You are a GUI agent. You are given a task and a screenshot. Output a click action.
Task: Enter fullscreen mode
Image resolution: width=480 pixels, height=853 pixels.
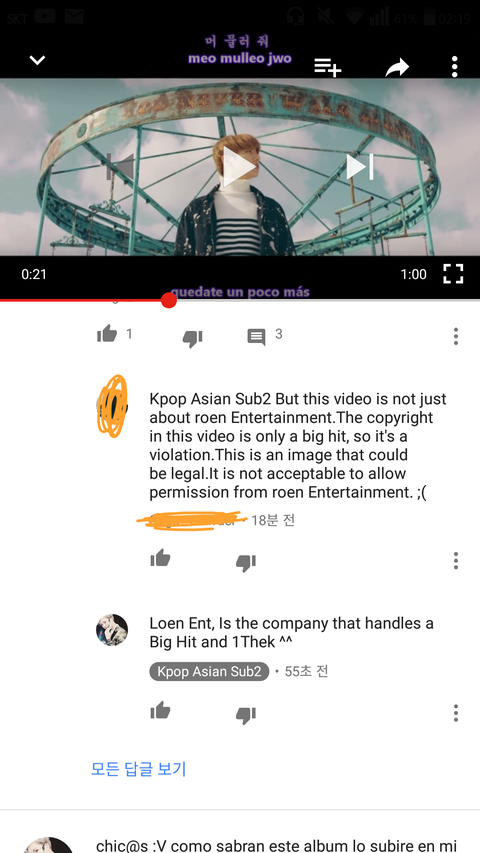[453, 274]
